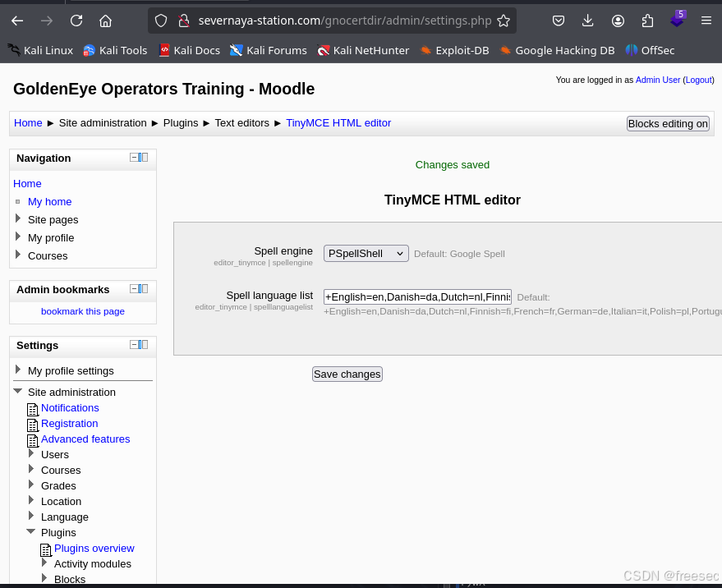This screenshot has height=588, width=722.
Task: Open the Registration settings link
Action: (70, 423)
